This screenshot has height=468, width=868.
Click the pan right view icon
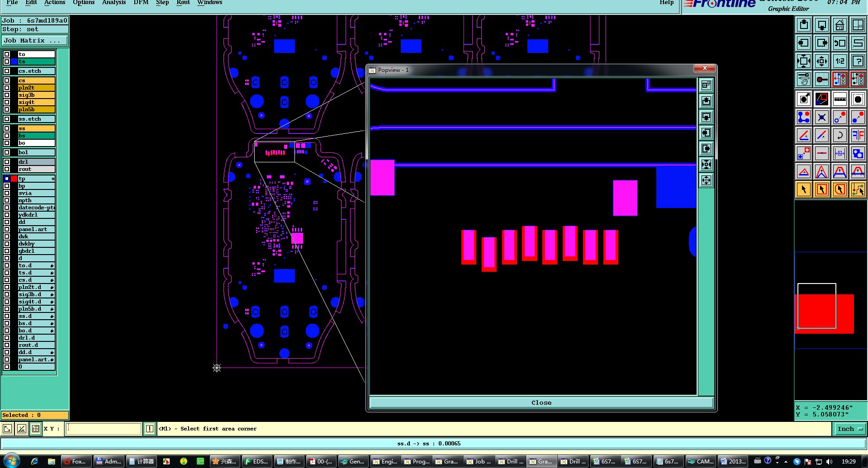(821, 43)
